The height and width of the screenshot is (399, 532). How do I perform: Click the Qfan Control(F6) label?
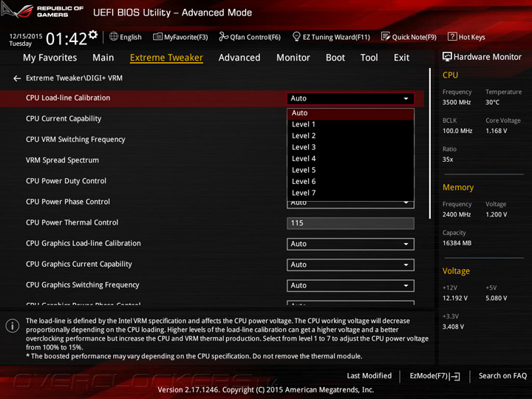(x=256, y=37)
